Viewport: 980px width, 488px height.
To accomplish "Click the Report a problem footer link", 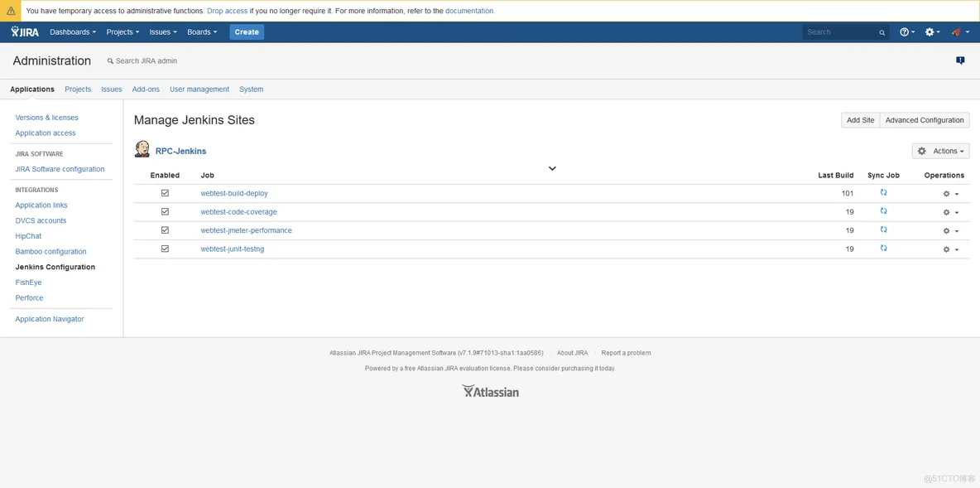I will tap(627, 353).
